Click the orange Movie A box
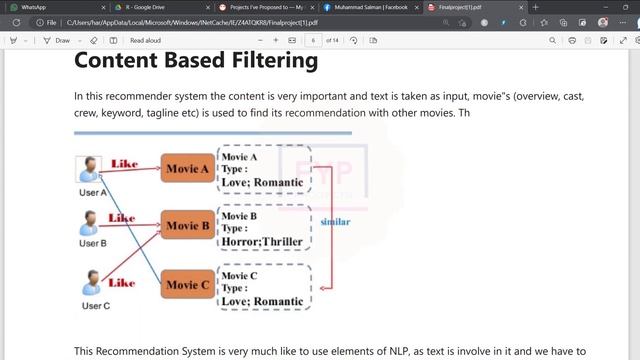Viewport: 640px width, 360px height. (x=188, y=168)
